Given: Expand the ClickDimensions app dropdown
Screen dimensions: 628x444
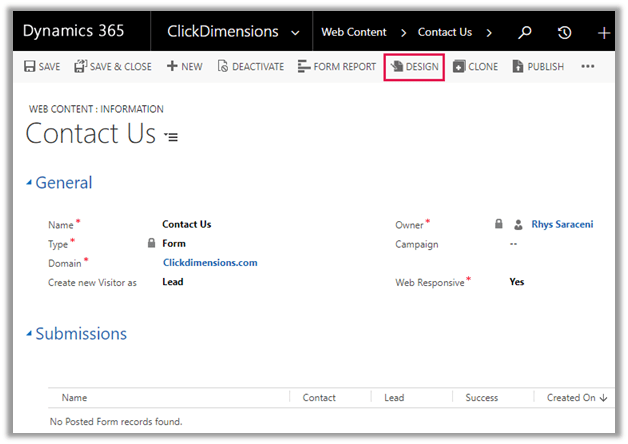Looking at the screenshot, I should point(294,32).
